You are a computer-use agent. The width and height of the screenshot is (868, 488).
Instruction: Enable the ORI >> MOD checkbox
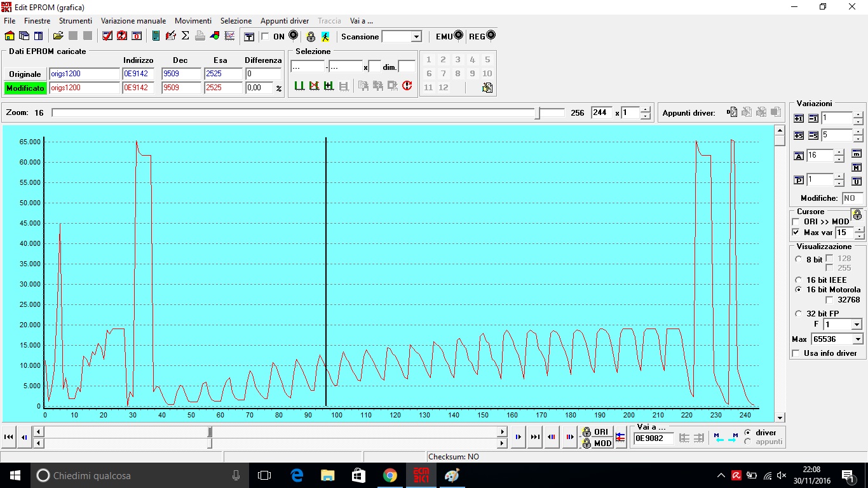click(x=796, y=222)
